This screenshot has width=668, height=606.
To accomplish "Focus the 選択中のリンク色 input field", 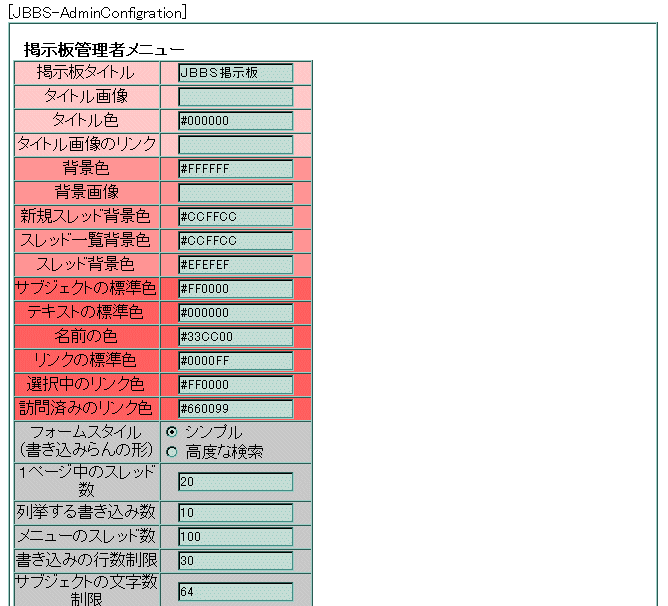I will (x=235, y=385).
